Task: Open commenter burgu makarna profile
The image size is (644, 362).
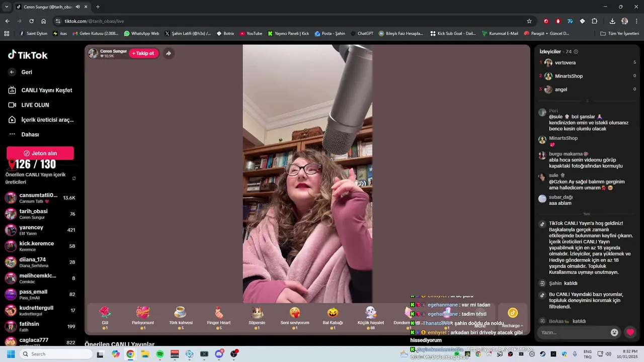Action: click(x=542, y=155)
